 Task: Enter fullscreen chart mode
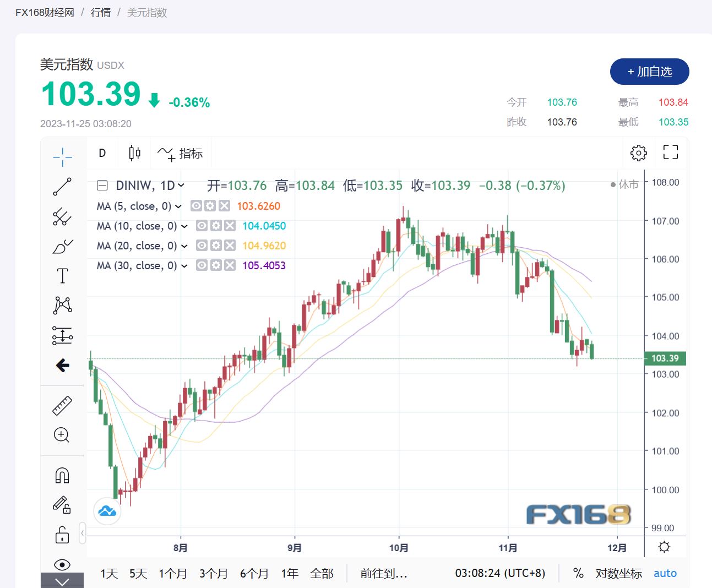670,153
